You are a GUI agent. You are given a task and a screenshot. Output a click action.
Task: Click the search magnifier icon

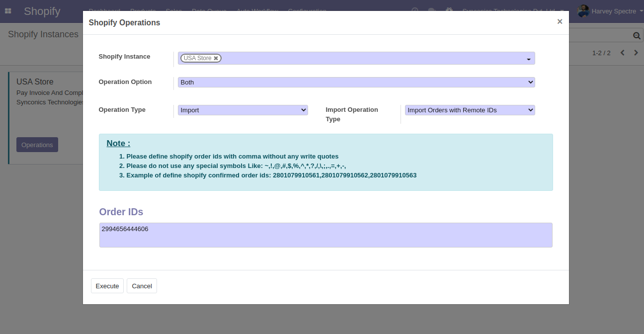click(x=637, y=36)
